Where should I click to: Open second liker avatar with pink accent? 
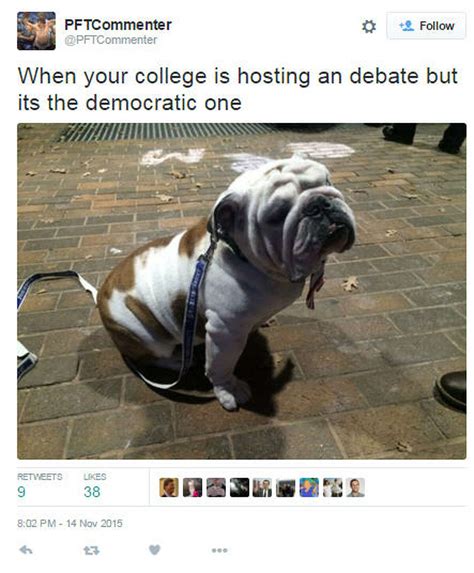tap(192, 487)
